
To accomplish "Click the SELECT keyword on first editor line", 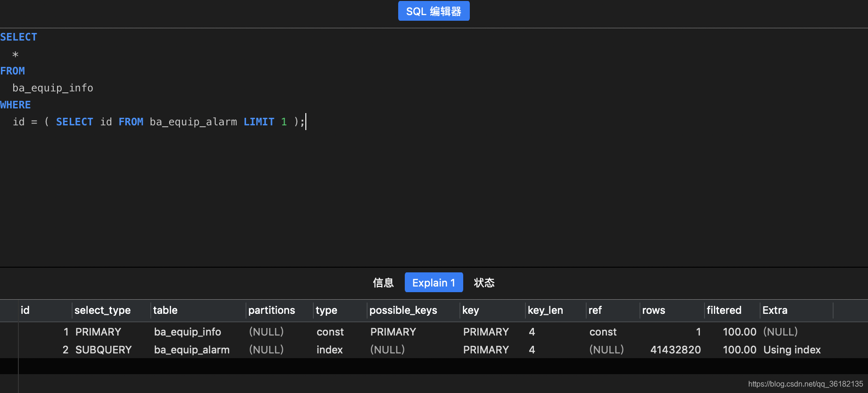I will coord(18,37).
